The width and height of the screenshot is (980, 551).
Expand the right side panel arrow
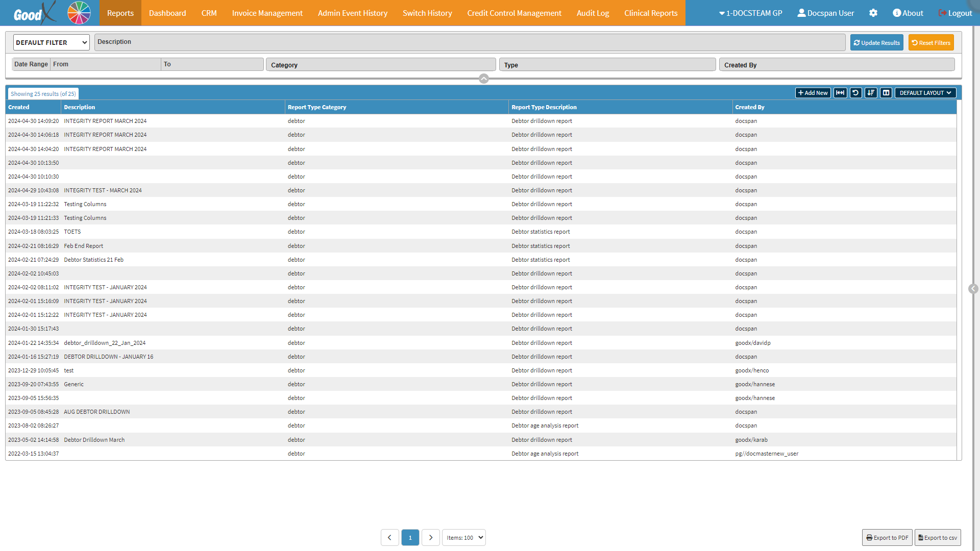[973, 289]
